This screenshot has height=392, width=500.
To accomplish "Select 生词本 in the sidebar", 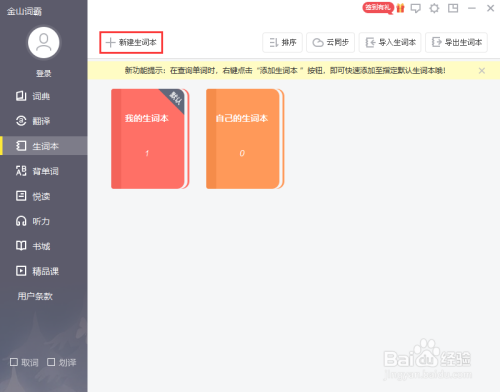I will coord(44,146).
